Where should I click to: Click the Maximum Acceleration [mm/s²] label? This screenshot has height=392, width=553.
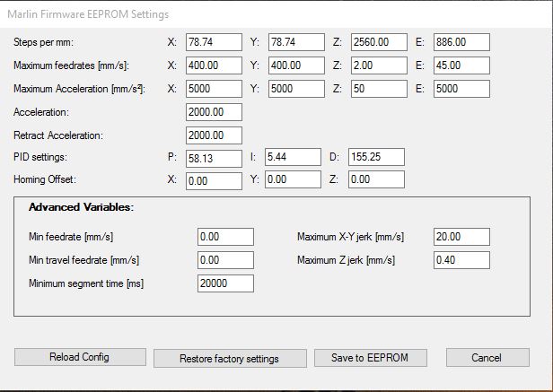(79, 89)
